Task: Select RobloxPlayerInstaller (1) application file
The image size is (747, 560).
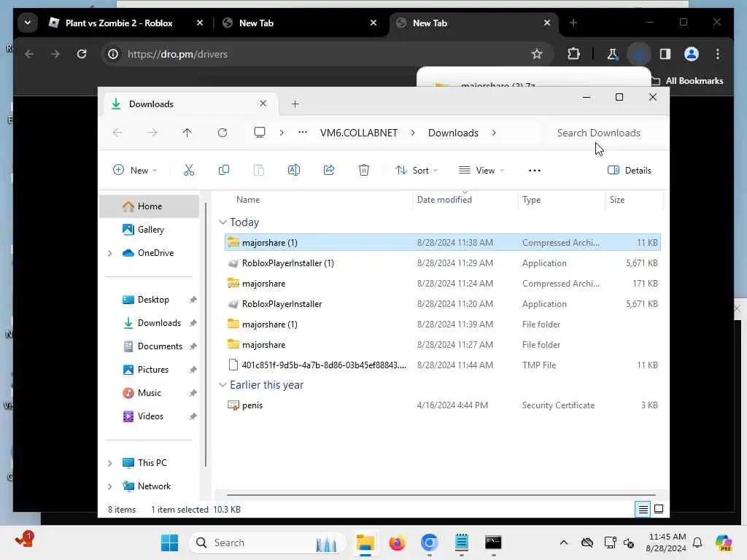Action: tap(442, 262)
